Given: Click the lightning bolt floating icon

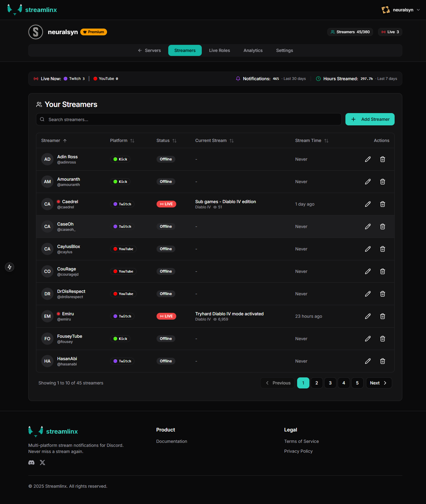Looking at the screenshot, I should point(10,267).
